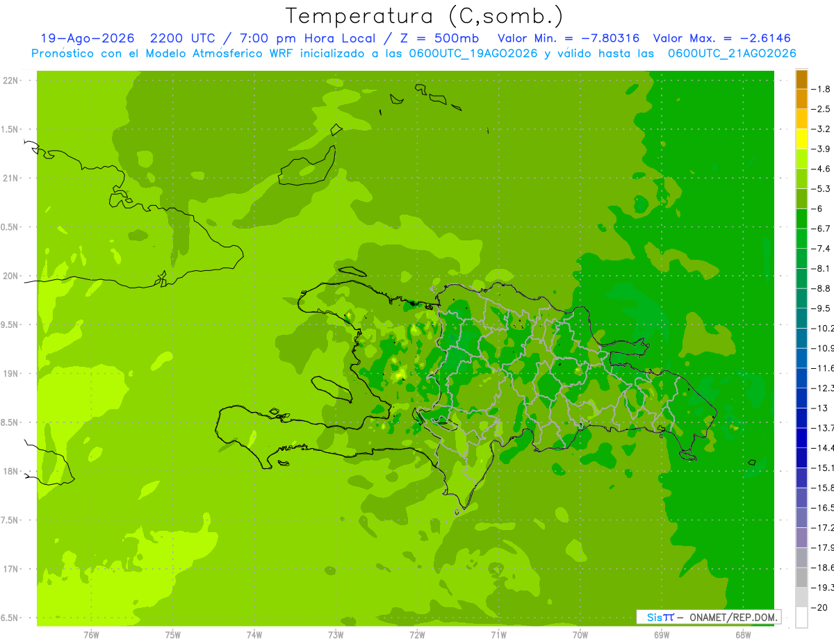
Task: Click the '75W' longitude label
Action: [x=172, y=634]
